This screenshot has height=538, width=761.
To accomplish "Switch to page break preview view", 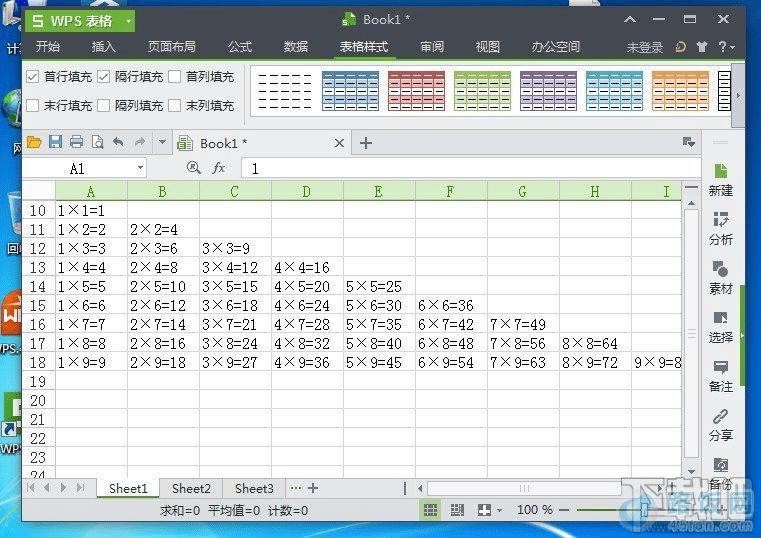I will click(x=457, y=510).
